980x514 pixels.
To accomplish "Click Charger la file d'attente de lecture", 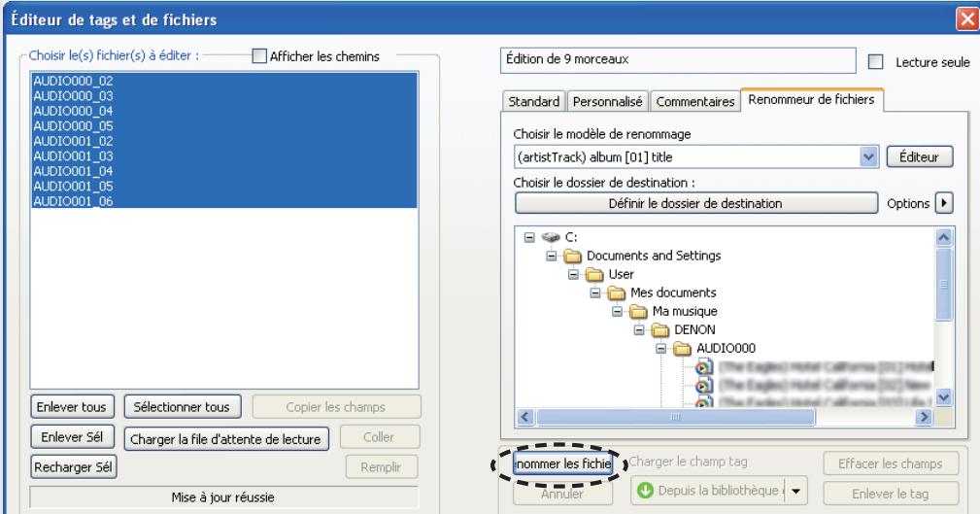I will (225, 439).
